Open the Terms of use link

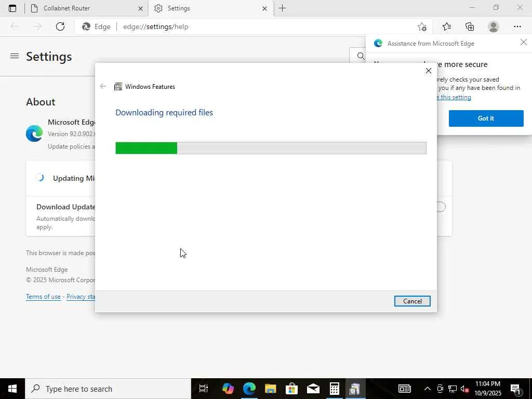click(x=43, y=297)
